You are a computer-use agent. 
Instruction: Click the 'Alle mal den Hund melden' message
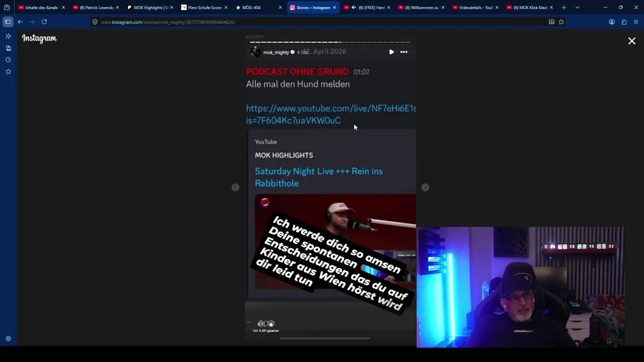point(298,84)
